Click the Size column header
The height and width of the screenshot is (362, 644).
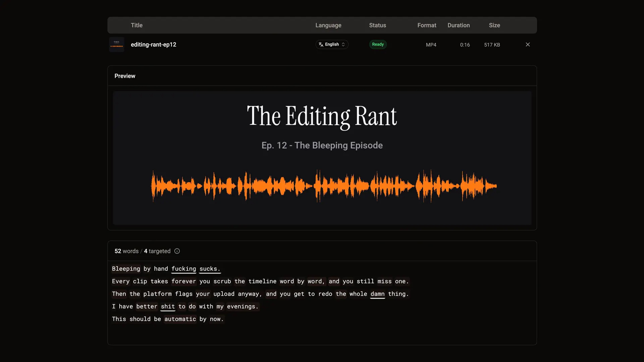tap(494, 25)
